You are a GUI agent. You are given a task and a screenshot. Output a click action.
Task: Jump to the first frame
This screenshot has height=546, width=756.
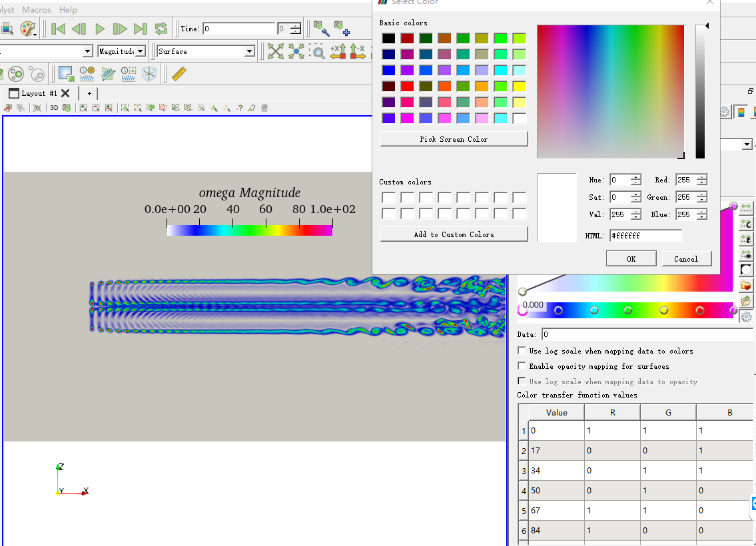[59, 29]
